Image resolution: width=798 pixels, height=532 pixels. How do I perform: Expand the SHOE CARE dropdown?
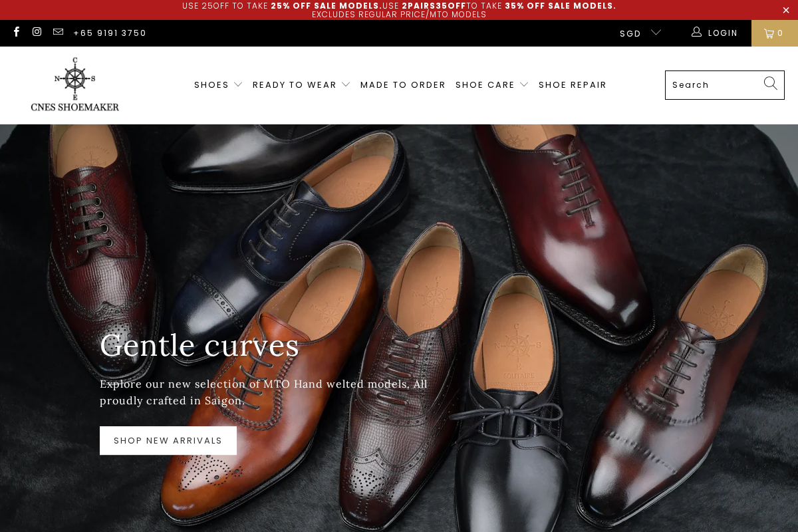[x=525, y=84]
